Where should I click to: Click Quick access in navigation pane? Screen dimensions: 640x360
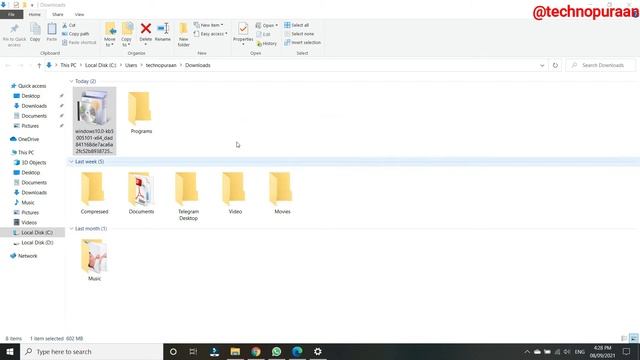coord(32,86)
